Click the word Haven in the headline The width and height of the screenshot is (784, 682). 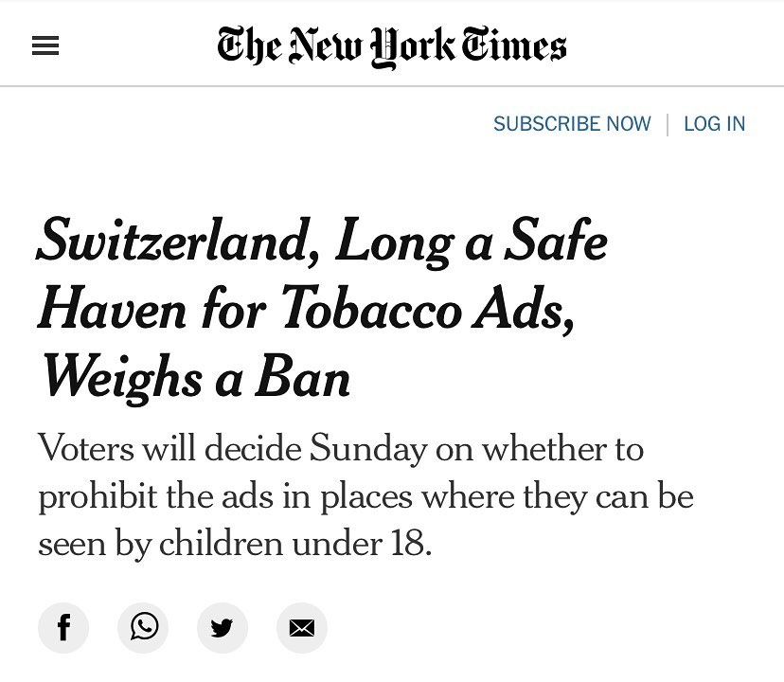click(113, 309)
